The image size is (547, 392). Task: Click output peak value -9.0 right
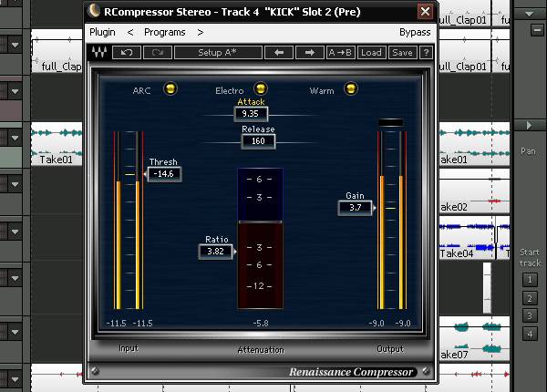403,324
